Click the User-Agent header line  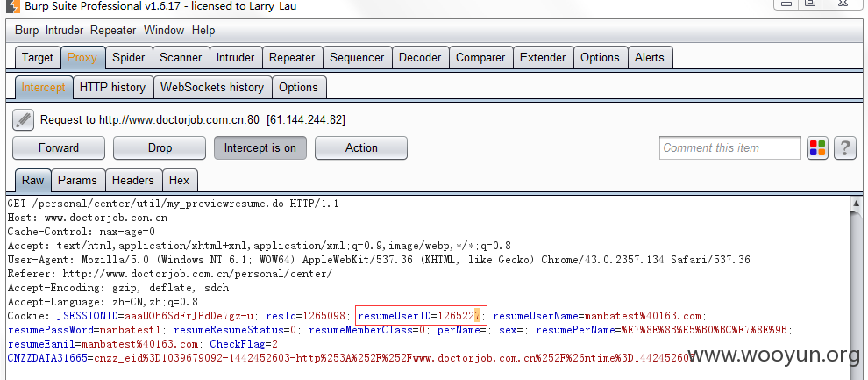coord(379,259)
